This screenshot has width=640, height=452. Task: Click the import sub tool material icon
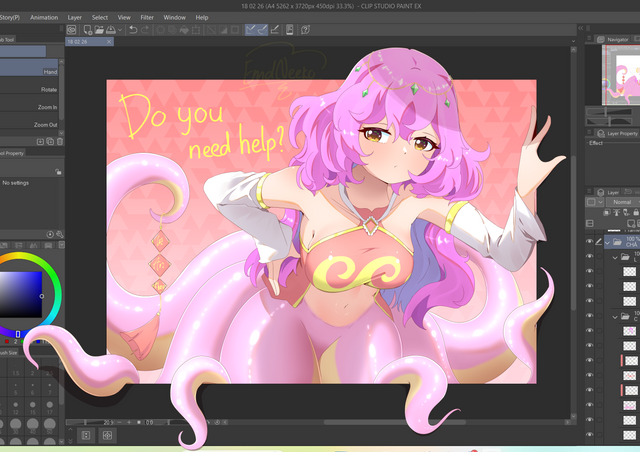pos(40,142)
